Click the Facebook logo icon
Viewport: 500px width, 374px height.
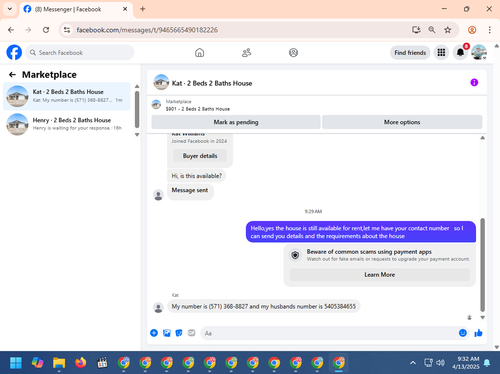tap(14, 52)
